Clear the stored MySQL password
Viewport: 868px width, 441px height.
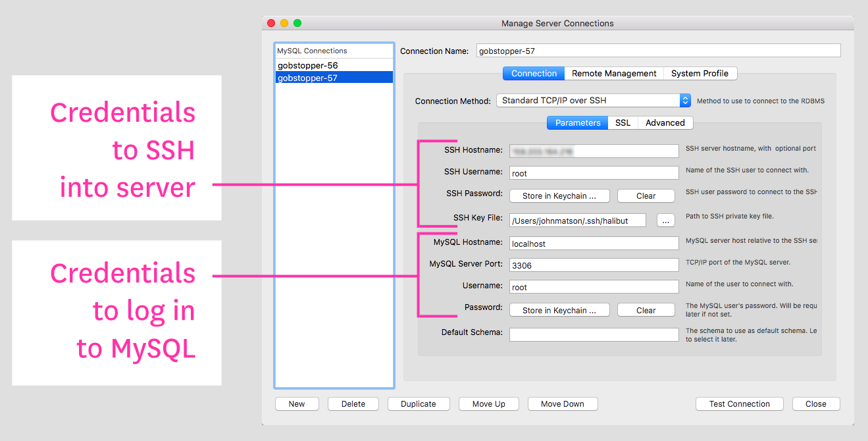click(646, 311)
